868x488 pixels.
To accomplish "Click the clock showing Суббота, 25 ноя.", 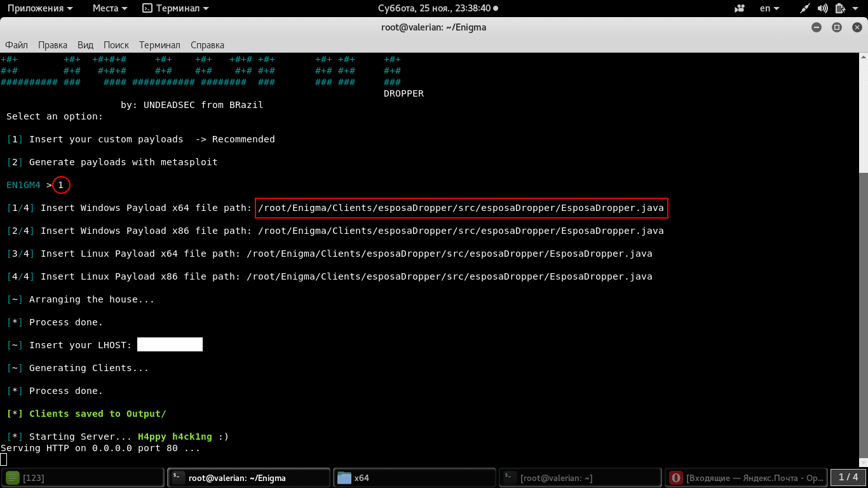I will pyautogui.click(x=434, y=8).
